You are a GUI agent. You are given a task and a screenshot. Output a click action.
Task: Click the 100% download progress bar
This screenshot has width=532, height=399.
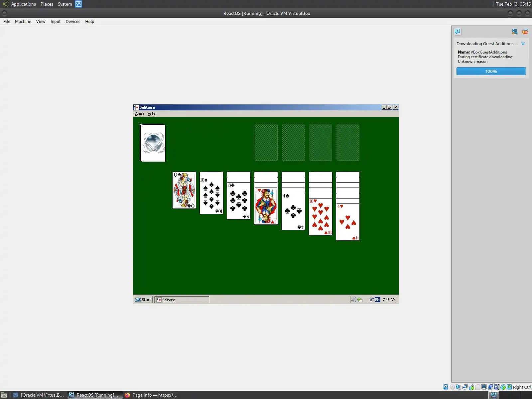click(491, 71)
